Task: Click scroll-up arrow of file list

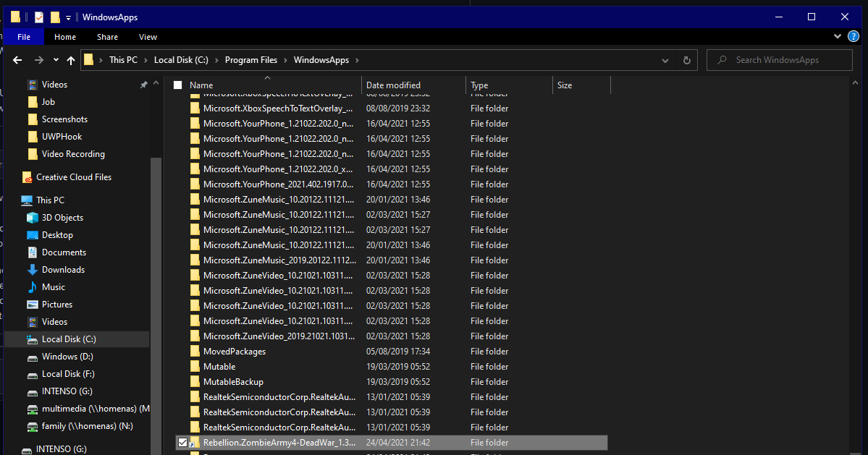Action: [855, 83]
